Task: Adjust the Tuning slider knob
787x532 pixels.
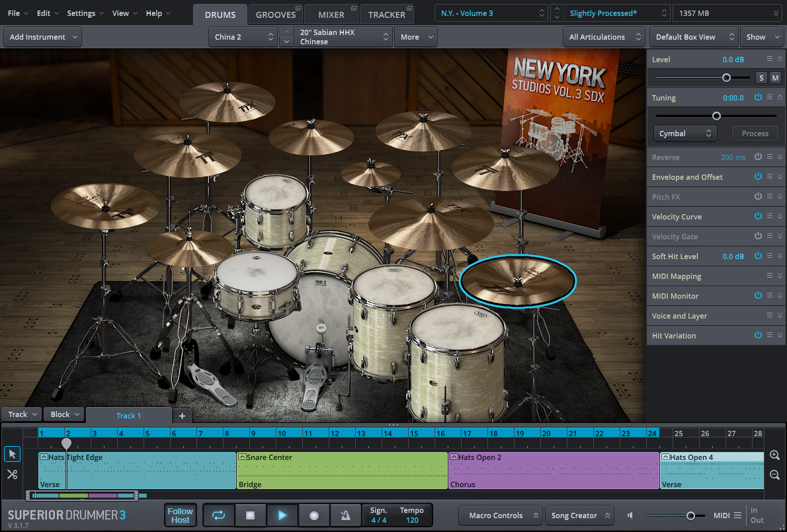Action: (x=717, y=116)
